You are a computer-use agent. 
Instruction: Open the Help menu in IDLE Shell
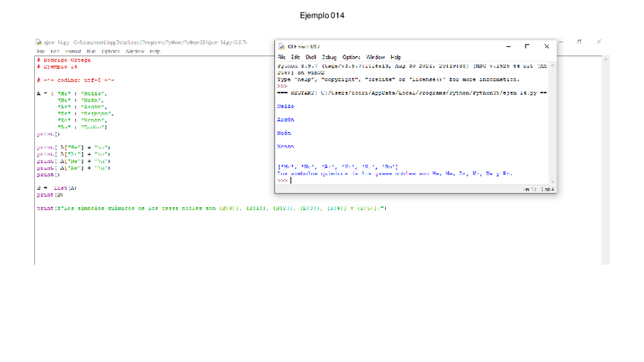pyautogui.click(x=396, y=57)
